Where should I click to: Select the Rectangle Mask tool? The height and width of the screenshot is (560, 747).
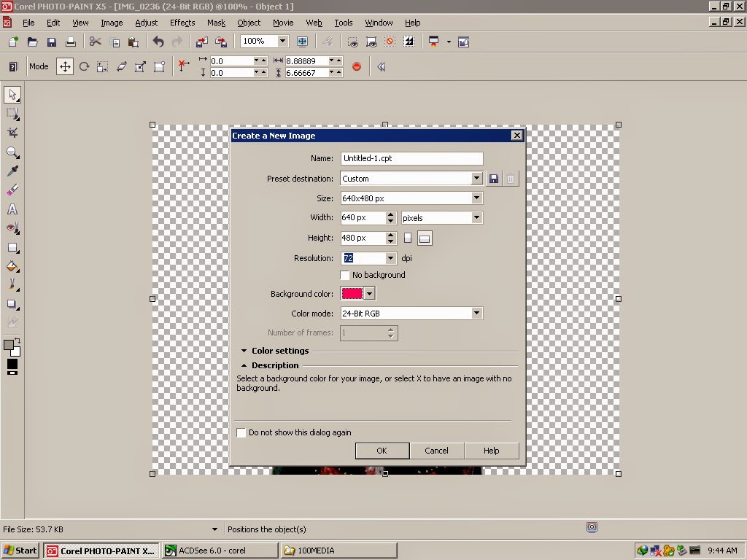click(x=13, y=114)
